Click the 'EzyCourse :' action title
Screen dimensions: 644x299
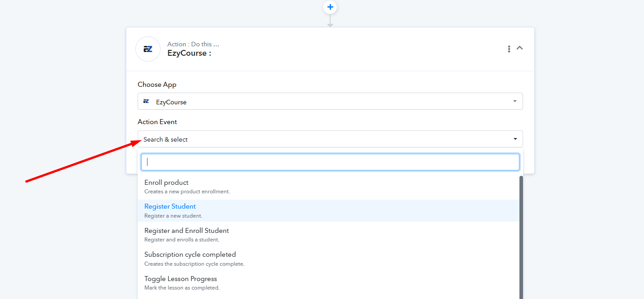pyautogui.click(x=189, y=53)
